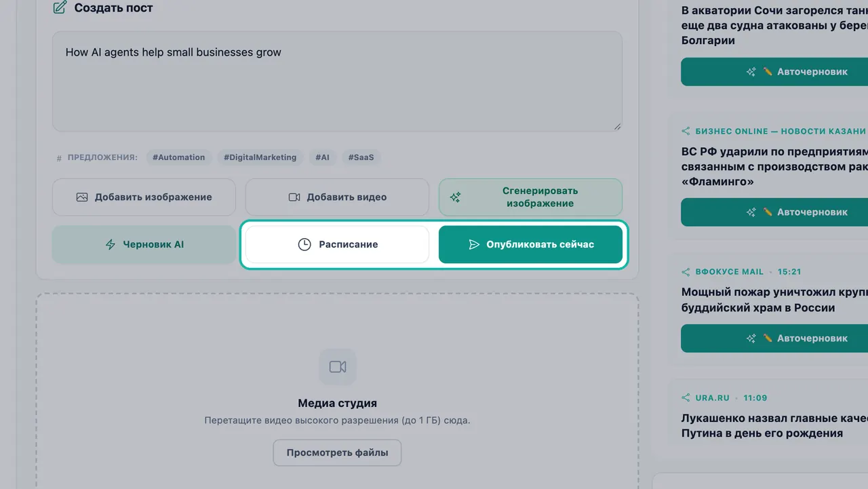Click the 11:09 timestamp
The height and width of the screenshot is (489, 868).
coord(755,397)
